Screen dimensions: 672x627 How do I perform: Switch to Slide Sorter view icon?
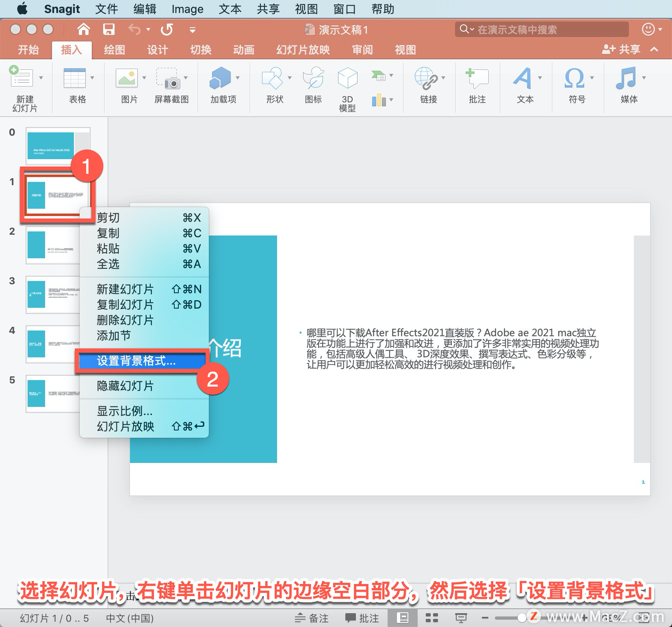pyautogui.click(x=431, y=618)
